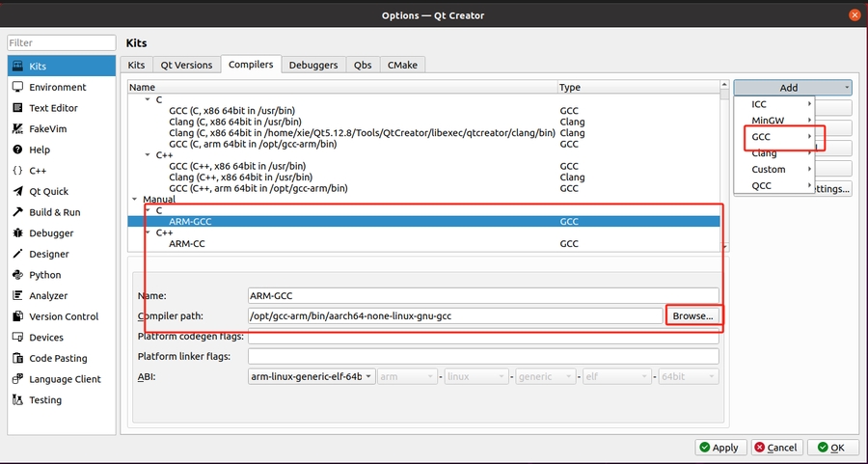Open Text Editor settings

pyautogui.click(x=53, y=108)
